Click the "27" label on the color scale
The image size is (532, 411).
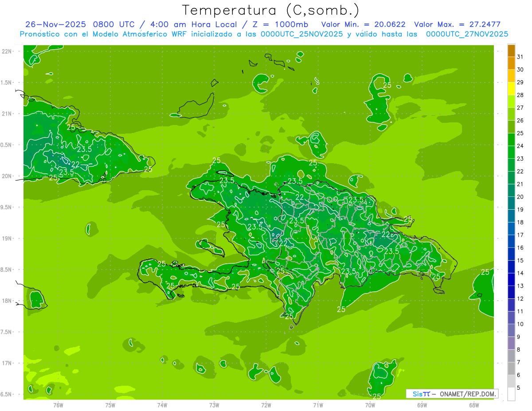coord(520,108)
